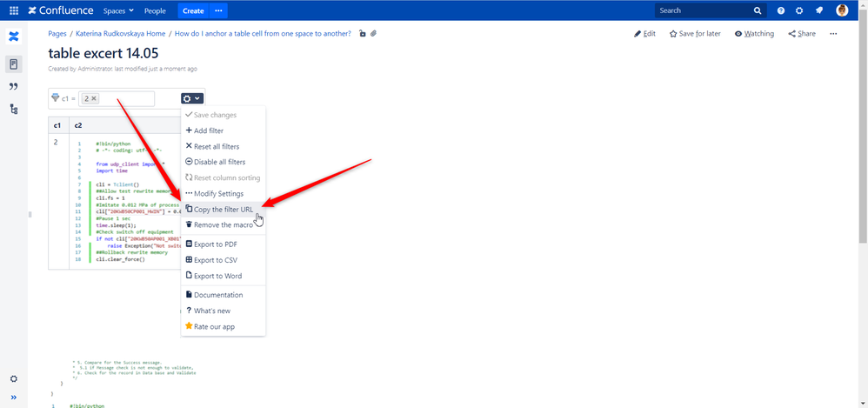Click Save for later

pos(695,34)
